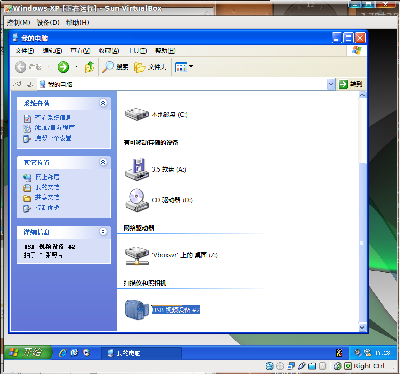Go up one folder level

tap(89, 67)
